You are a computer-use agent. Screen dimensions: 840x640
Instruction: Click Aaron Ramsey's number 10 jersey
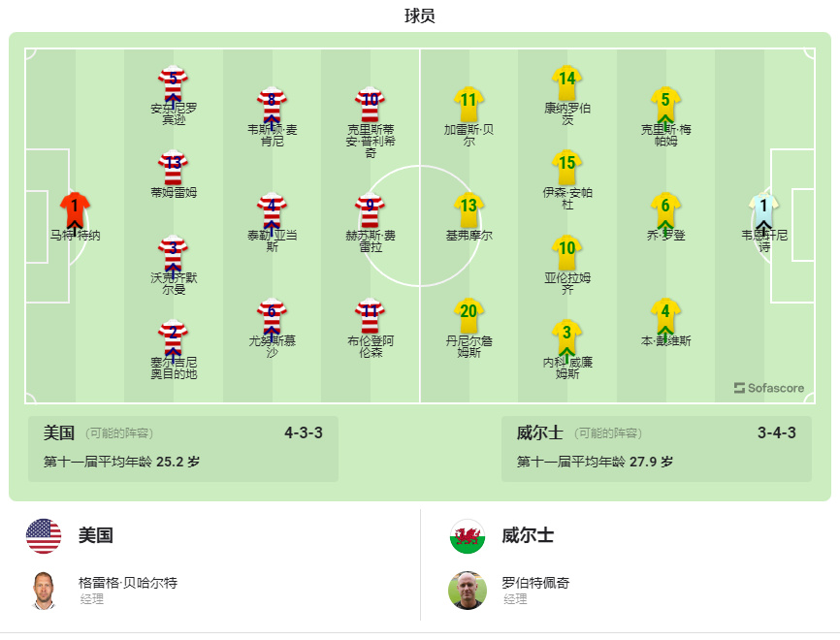[565, 257]
